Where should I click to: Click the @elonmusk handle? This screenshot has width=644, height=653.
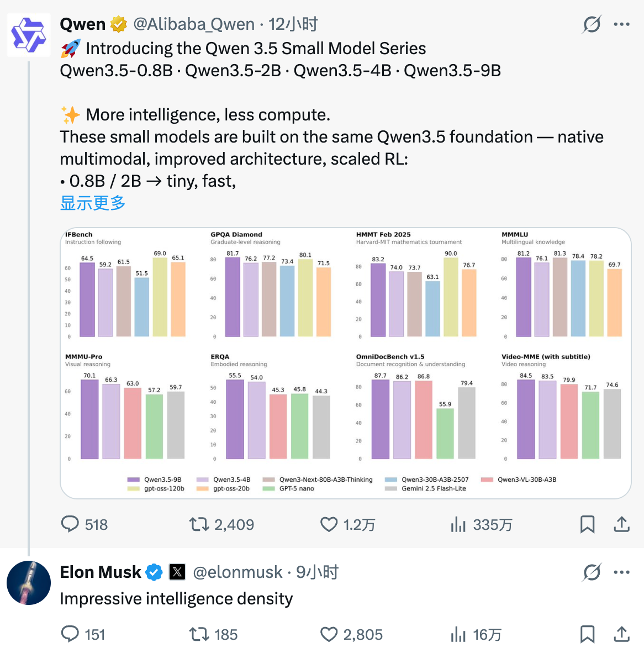[x=237, y=572]
